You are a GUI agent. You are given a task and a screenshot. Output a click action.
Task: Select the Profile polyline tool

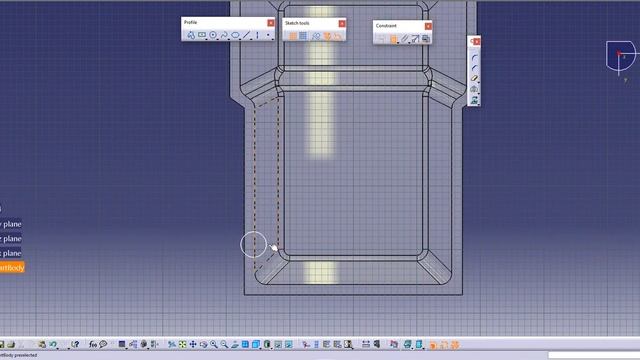pos(191,35)
